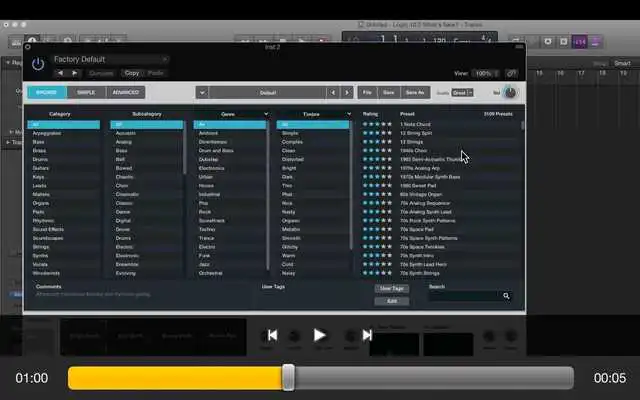640x400 pixels.
Task: Skip to next video with forward control
Action: point(367,336)
